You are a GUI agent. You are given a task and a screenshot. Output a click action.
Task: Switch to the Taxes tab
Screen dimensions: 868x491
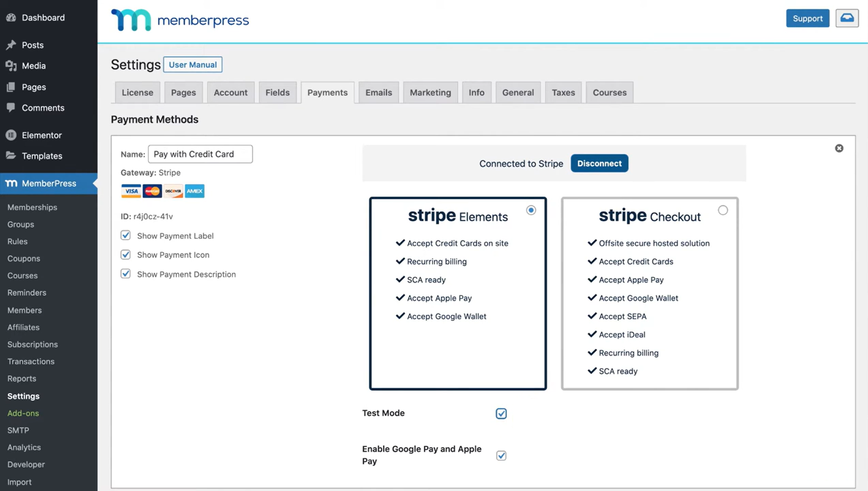pos(564,92)
